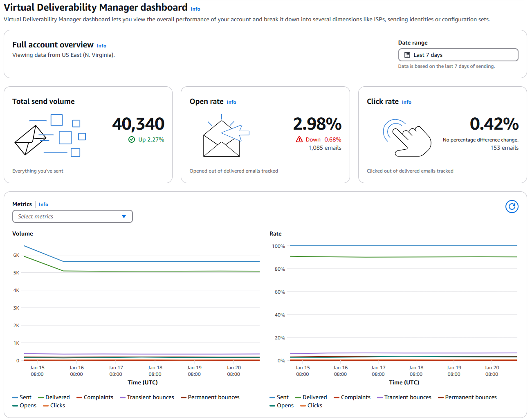The height and width of the screenshot is (420, 532).
Task: Click Info next to the dashboard title
Action: pos(195,9)
